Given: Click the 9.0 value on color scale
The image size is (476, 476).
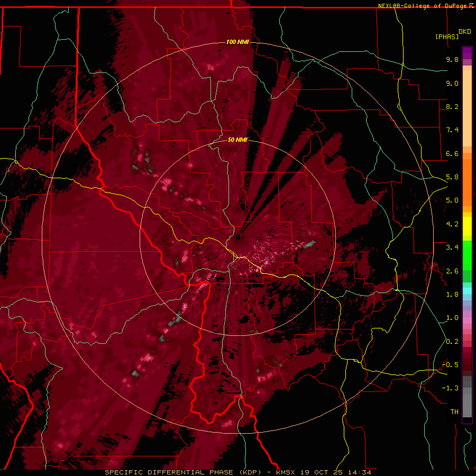Looking at the screenshot, I should tap(452, 83).
